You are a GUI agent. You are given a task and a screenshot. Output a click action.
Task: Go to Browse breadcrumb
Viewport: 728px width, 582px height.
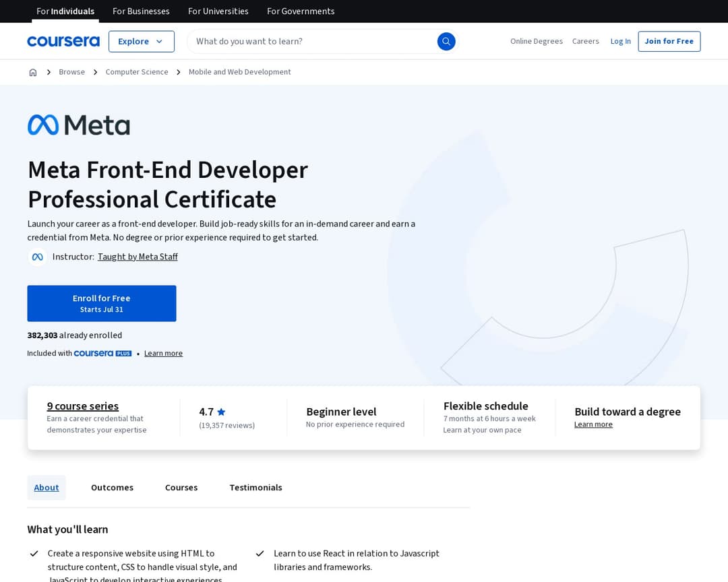point(72,72)
